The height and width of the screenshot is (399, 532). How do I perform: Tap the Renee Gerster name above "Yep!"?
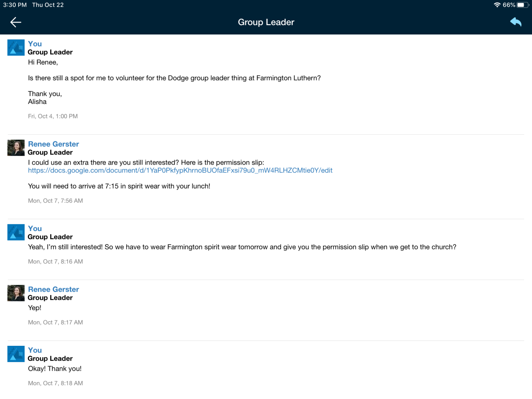53,289
